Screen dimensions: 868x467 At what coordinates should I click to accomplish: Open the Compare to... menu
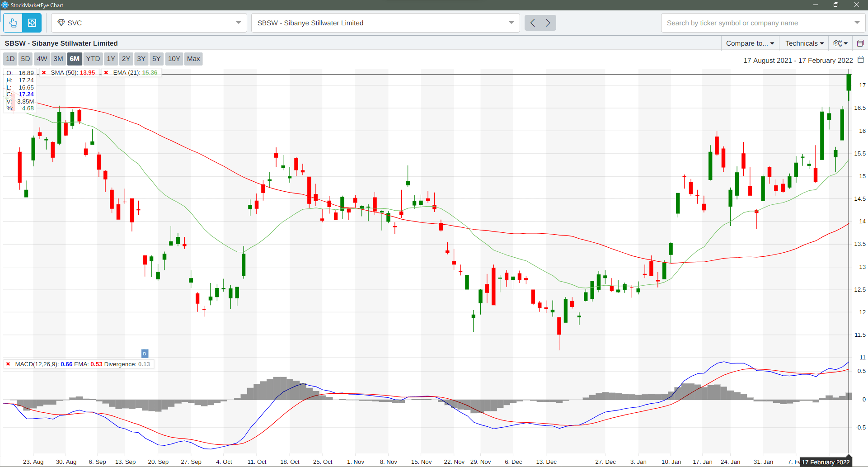click(750, 43)
